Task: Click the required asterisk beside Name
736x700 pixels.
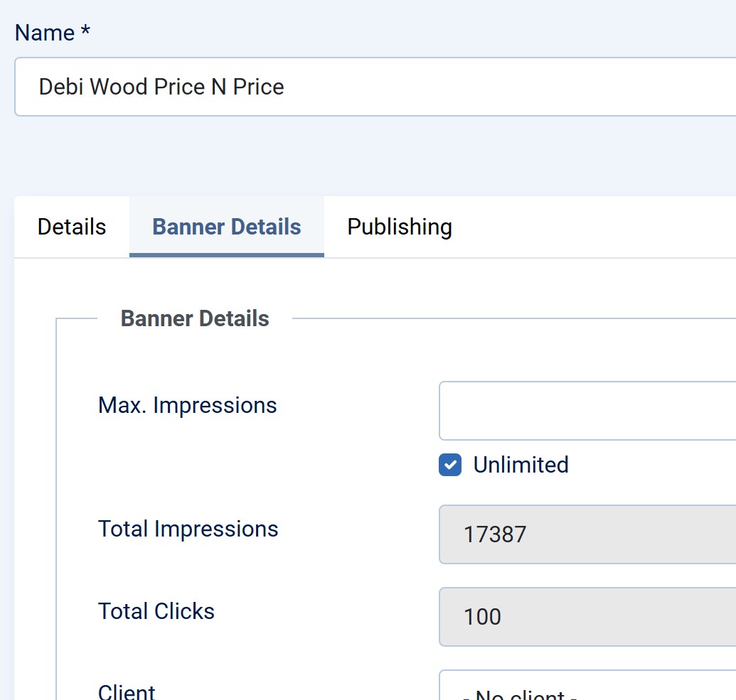Action: (x=85, y=33)
